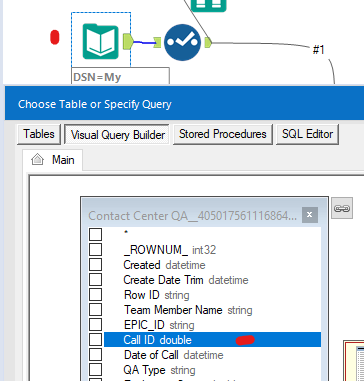The height and width of the screenshot is (381, 364).
Task: Open the Tables tab
Action: tap(39, 134)
